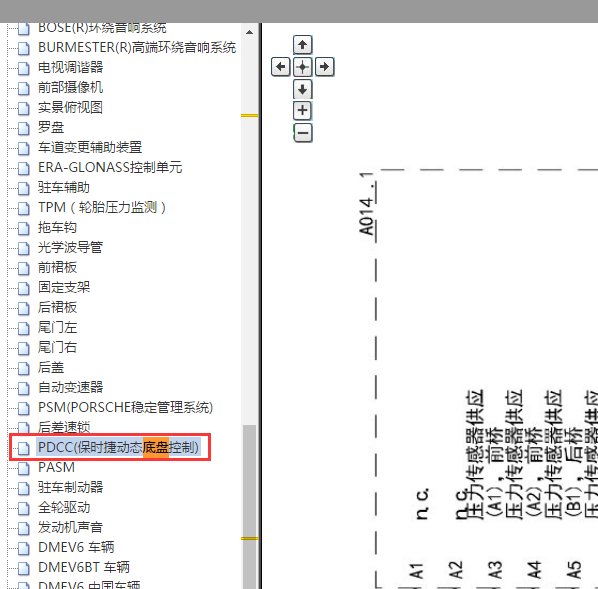Open the 尾门右 document
598x589 pixels.
pyautogui.click(x=58, y=347)
